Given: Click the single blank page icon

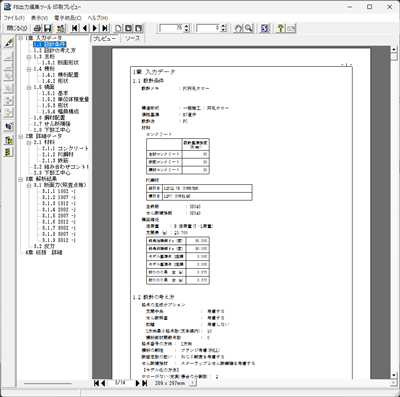Looking at the screenshot, I should [118, 28].
